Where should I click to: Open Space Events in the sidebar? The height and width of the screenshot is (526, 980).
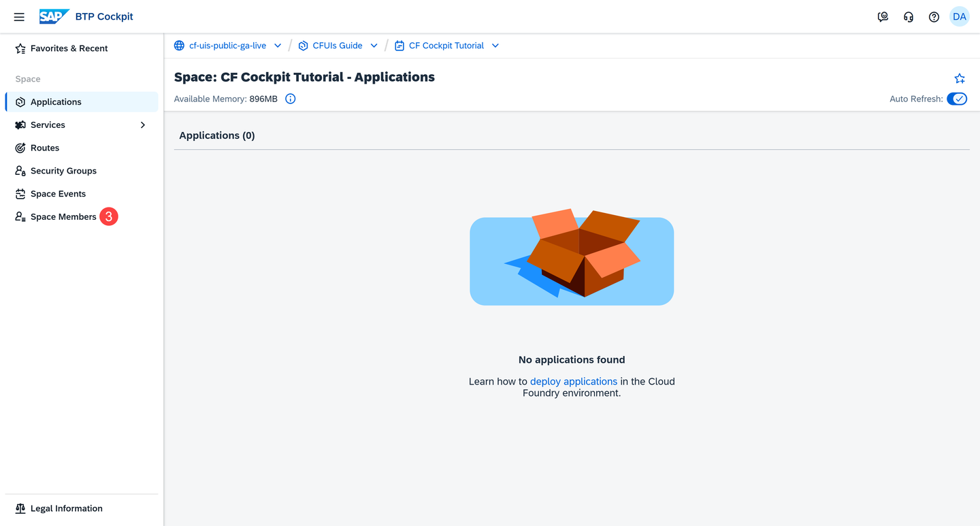pos(82,194)
